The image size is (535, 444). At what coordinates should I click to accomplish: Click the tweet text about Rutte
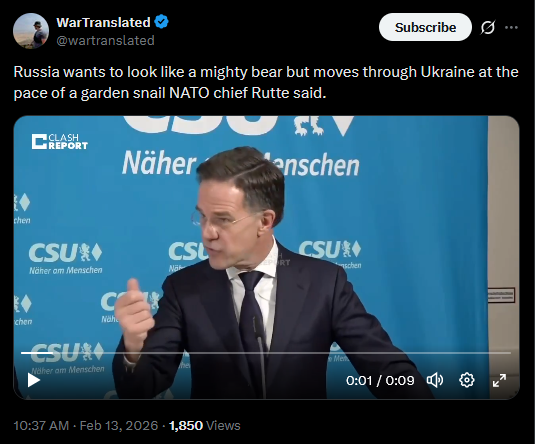point(266,82)
